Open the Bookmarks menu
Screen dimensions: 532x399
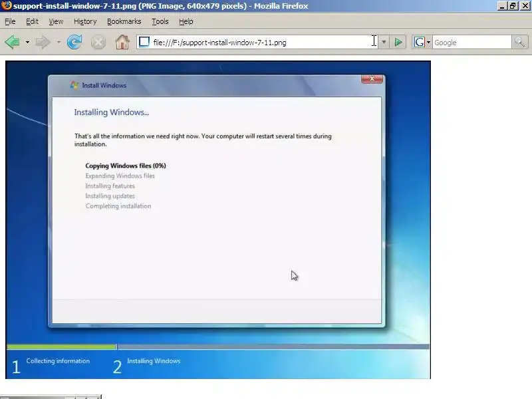pyautogui.click(x=124, y=21)
